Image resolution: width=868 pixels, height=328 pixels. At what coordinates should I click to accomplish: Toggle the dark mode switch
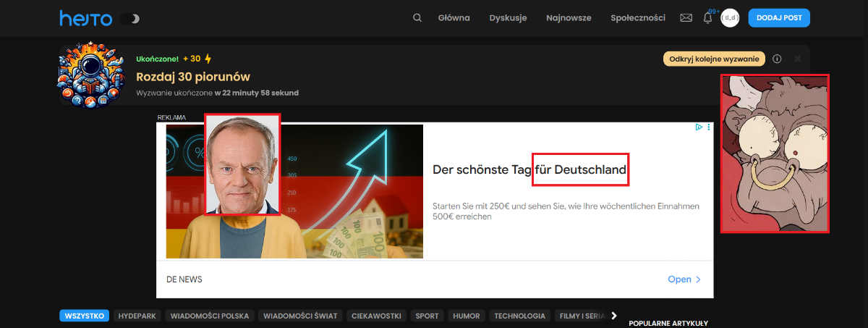point(130,19)
